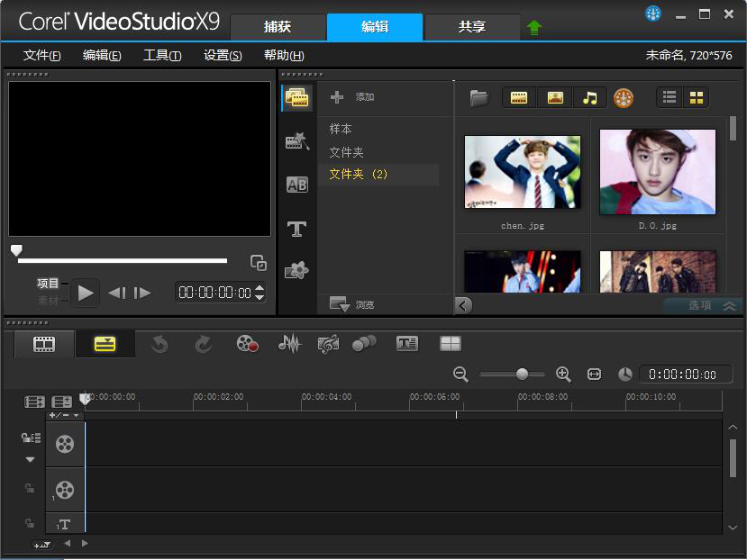Open the sound mixer waveform icon

pyautogui.click(x=288, y=343)
